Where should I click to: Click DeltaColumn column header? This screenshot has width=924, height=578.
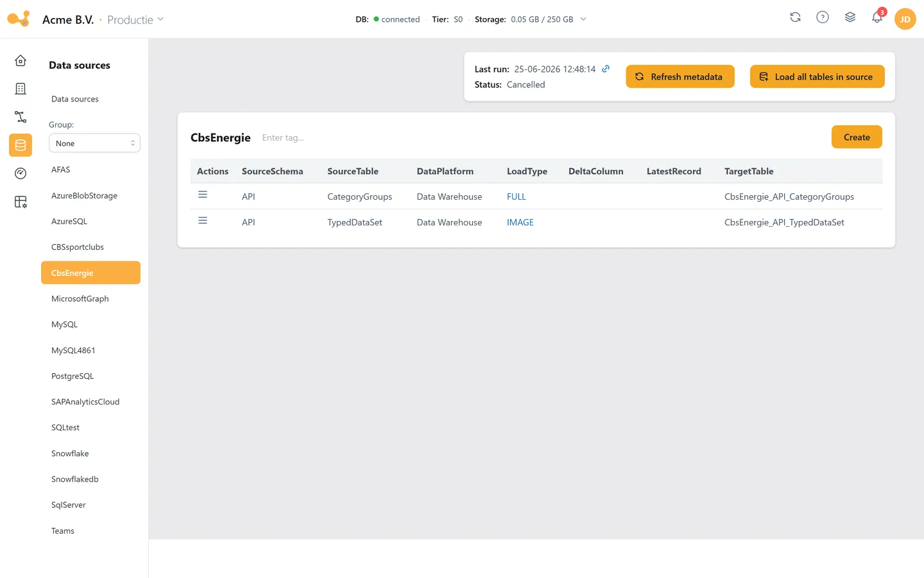point(595,171)
